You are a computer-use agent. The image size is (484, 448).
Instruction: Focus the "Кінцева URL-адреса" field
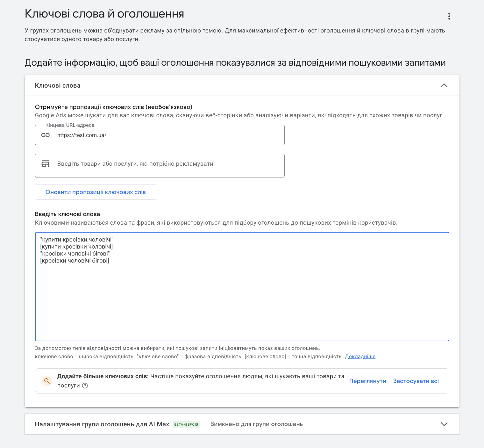169,135
